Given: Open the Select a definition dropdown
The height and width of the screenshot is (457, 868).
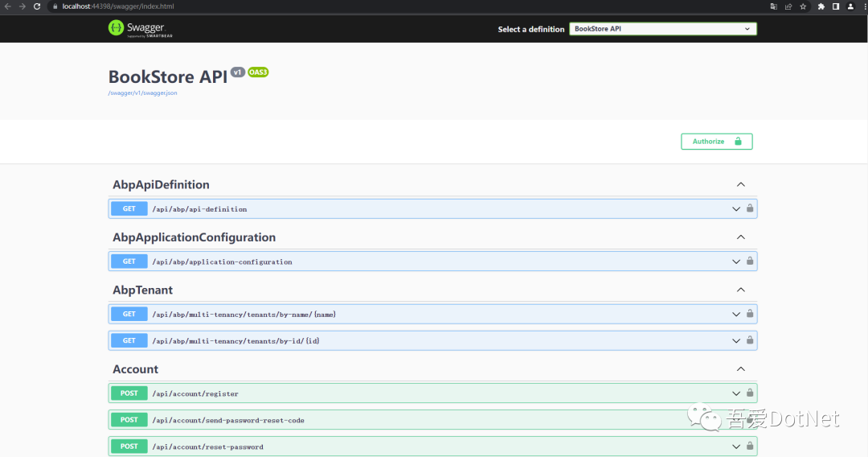Looking at the screenshot, I should (662, 29).
